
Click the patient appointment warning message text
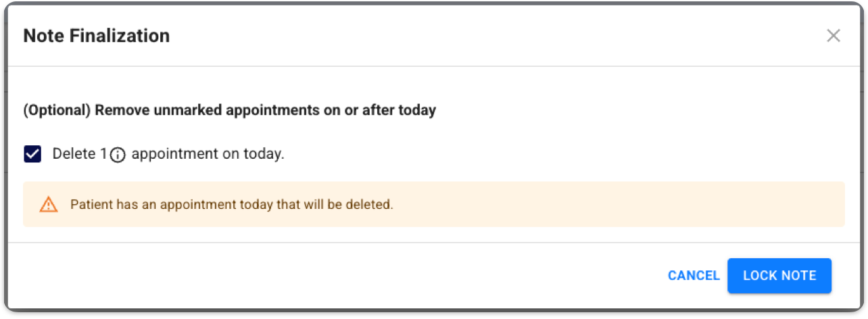point(231,204)
